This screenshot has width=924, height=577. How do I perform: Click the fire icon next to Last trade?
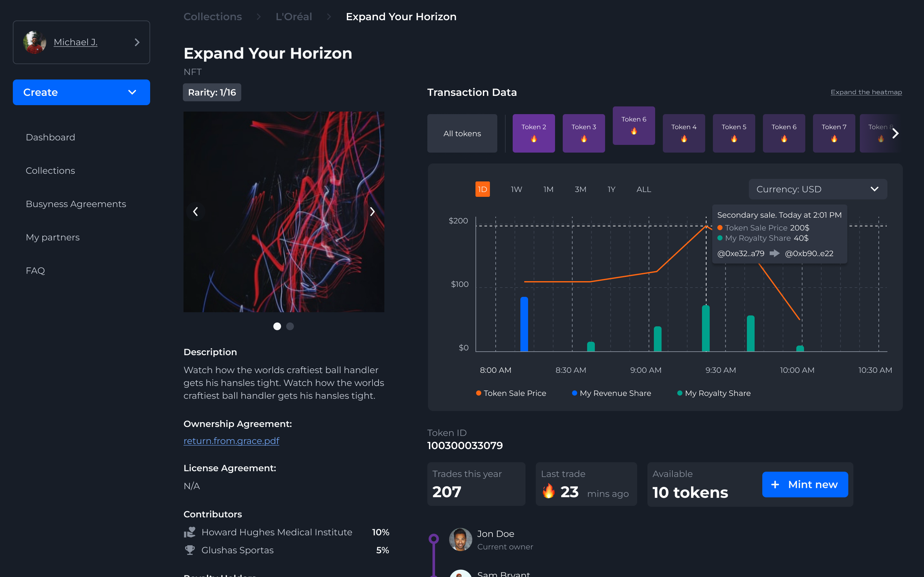coord(549,491)
